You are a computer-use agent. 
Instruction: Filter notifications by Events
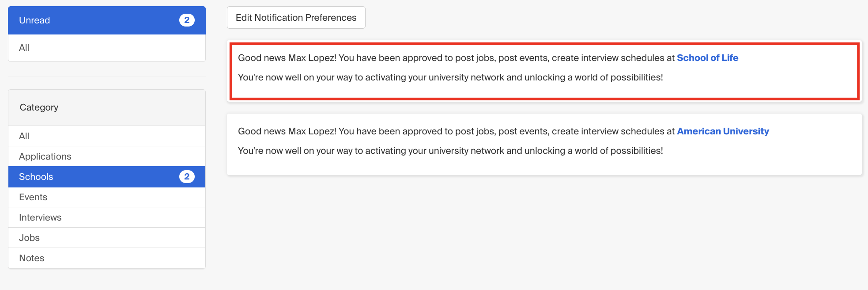pos(107,197)
